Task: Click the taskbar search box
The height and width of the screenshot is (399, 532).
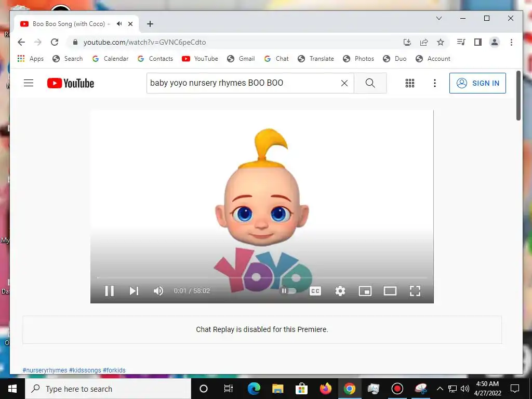Action: (108, 389)
